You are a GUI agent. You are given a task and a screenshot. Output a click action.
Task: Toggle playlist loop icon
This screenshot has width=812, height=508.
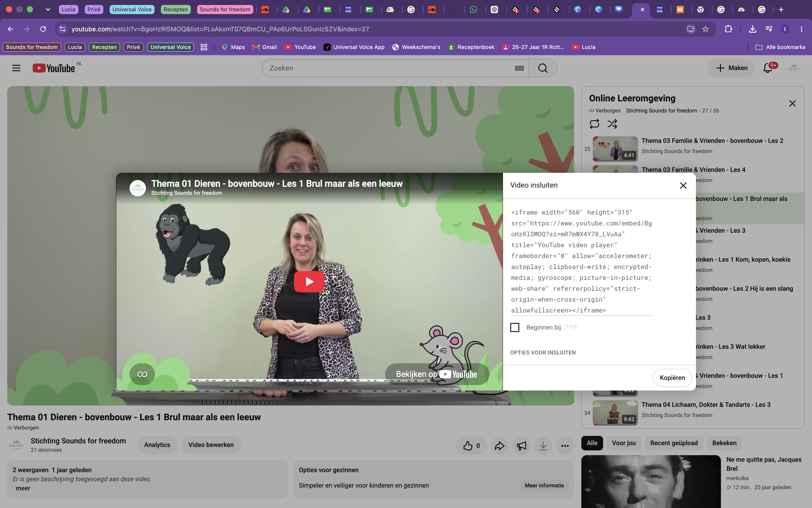pos(594,124)
